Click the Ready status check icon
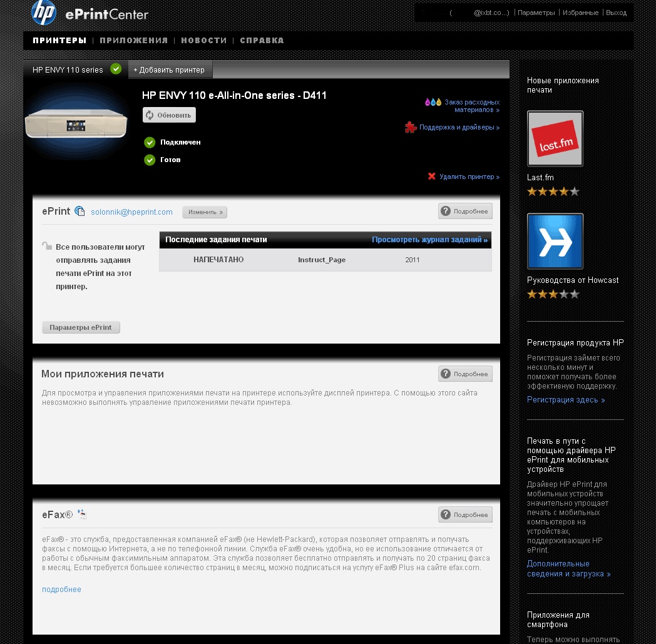Viewport: 656px width, 644px height. (150, 160)
